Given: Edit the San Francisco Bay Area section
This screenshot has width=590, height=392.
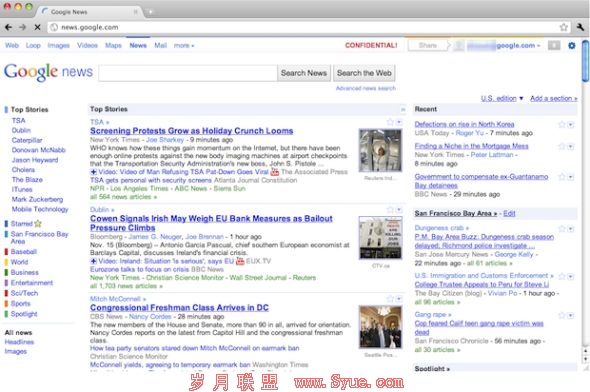Looking at the screenshot, I should coord(509,213).
